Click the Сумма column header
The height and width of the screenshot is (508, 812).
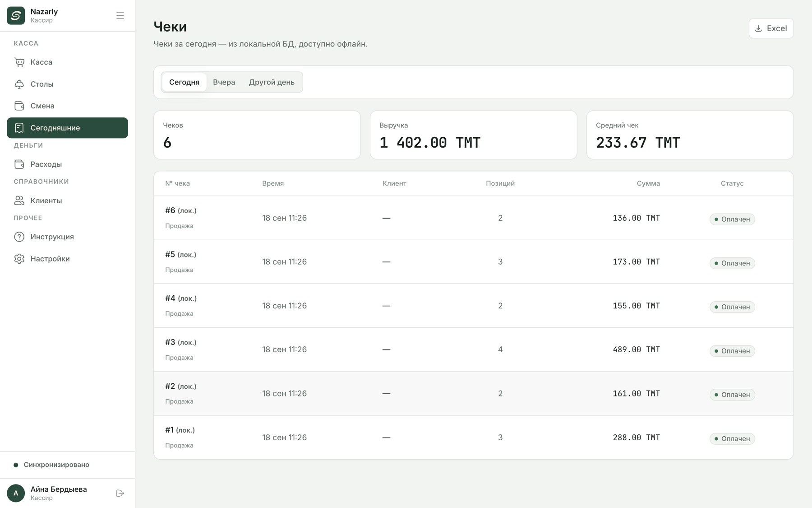[648, 183]
